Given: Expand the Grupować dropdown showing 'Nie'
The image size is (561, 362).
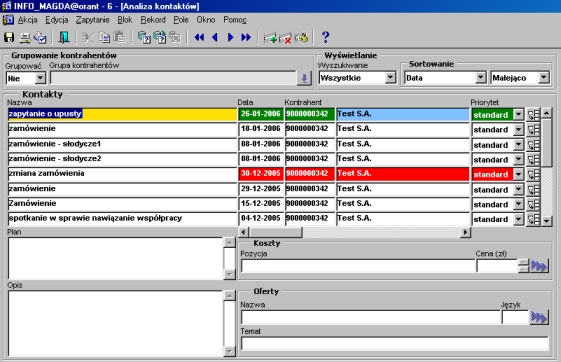Looking at the screenshot, I should tap(40, 78).
